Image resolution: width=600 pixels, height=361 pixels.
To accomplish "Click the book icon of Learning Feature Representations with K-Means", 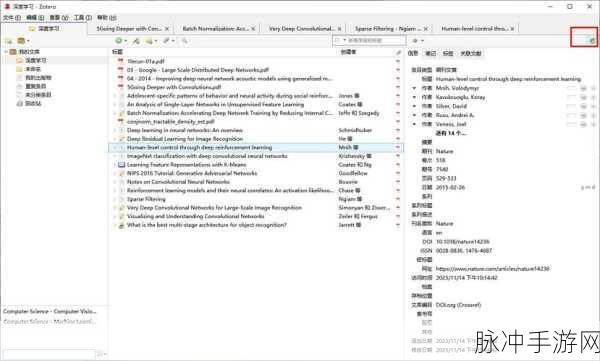I will point(121,165).
